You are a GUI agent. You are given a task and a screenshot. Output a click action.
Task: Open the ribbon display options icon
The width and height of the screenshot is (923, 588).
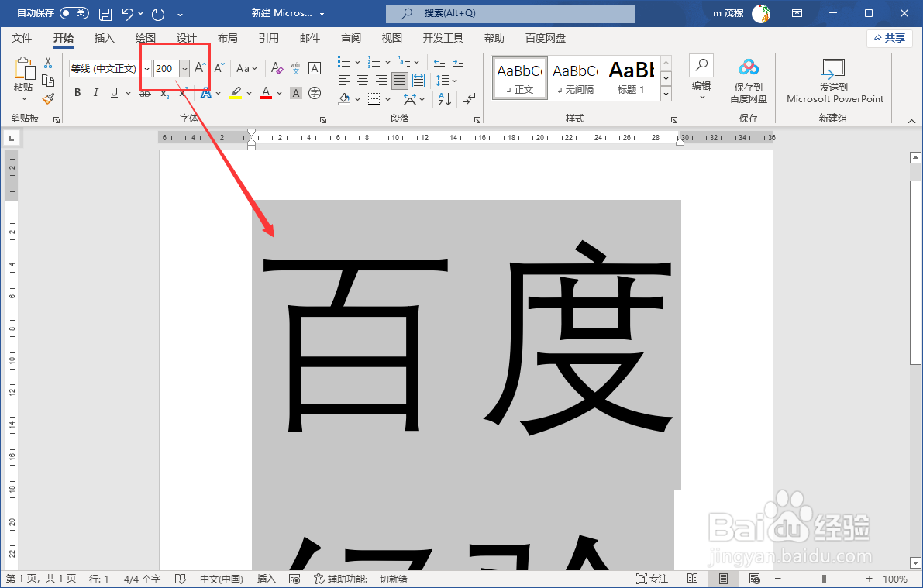[797, 13]
